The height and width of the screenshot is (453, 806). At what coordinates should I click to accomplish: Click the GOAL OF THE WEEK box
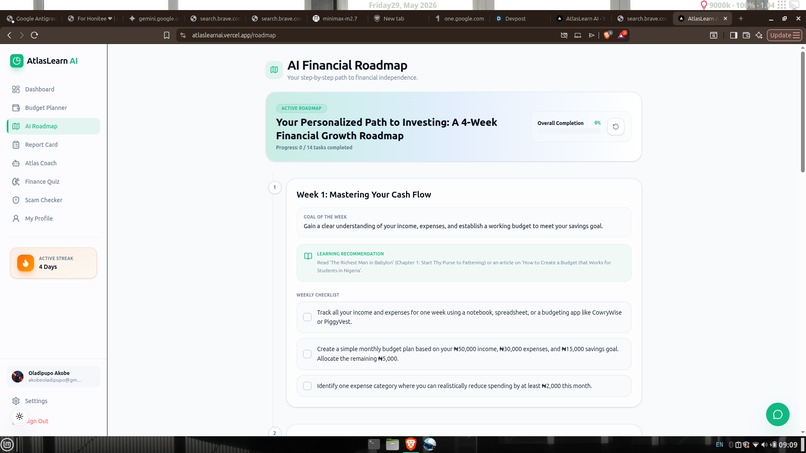click(x=464, y=222)
